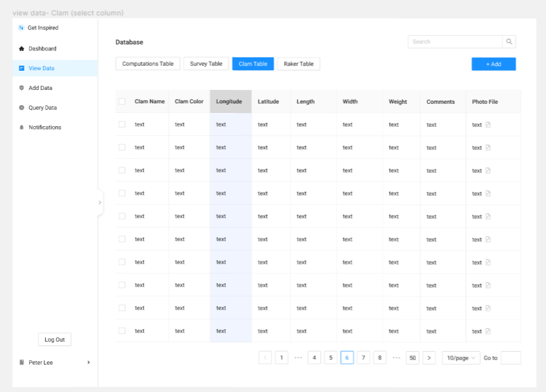Click the + Add button
This screenshot has height=392, width=546.
coord(494,64)
